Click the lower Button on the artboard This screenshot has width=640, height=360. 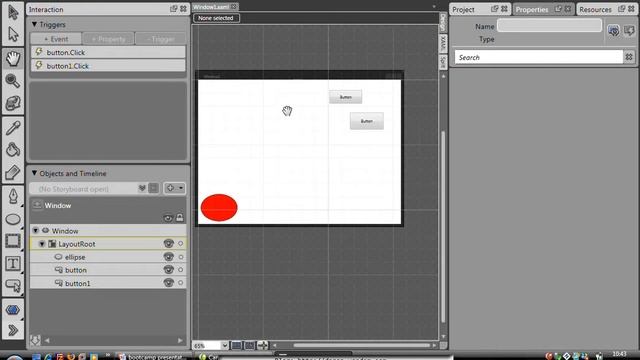click(x=367, y=121)
